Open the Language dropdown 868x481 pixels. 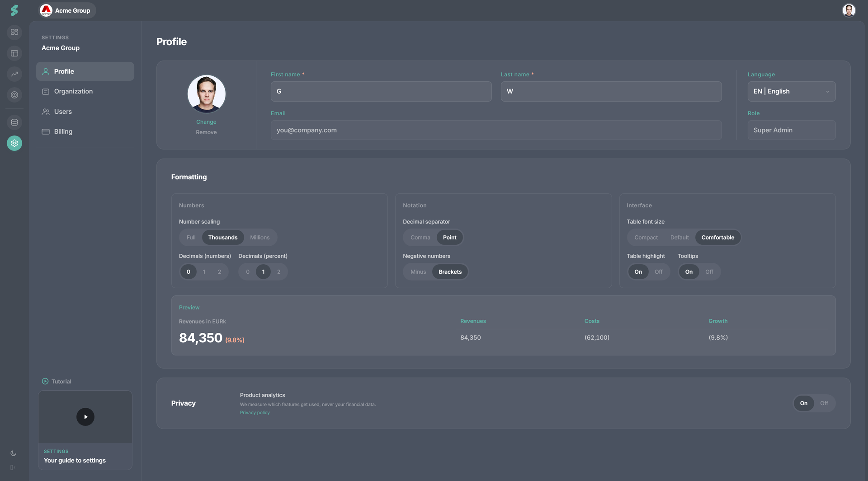pos(792,91)
